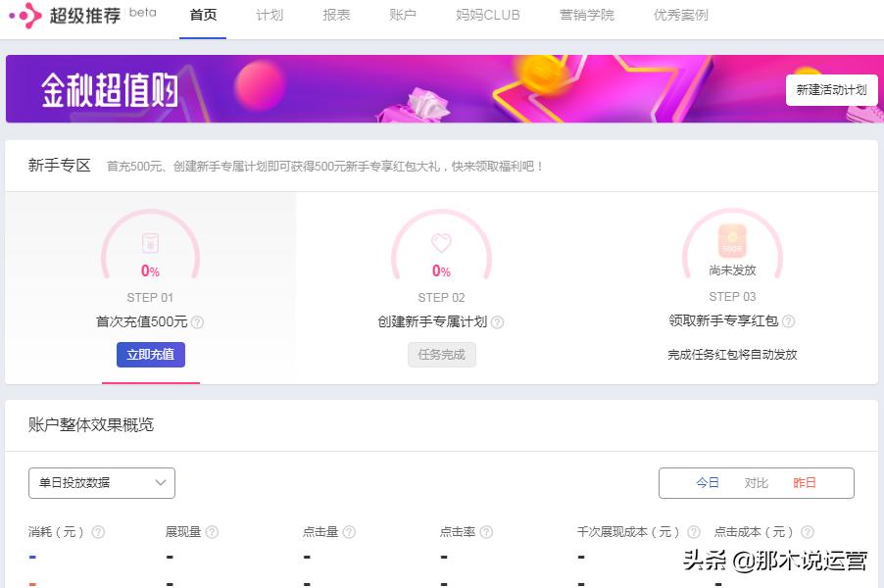Switch to the 计划 tab
The width and height of the screenshot is (884, 588).
click(269, 15)
